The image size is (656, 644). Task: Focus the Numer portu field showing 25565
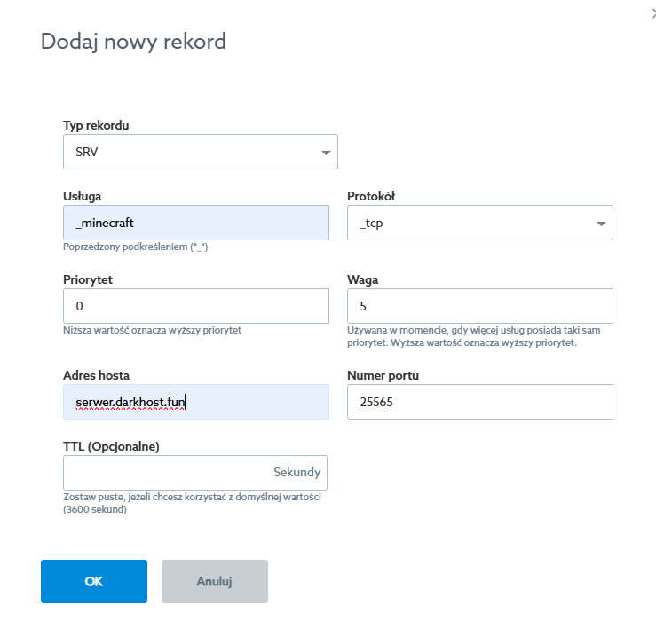tap(479, 402)
